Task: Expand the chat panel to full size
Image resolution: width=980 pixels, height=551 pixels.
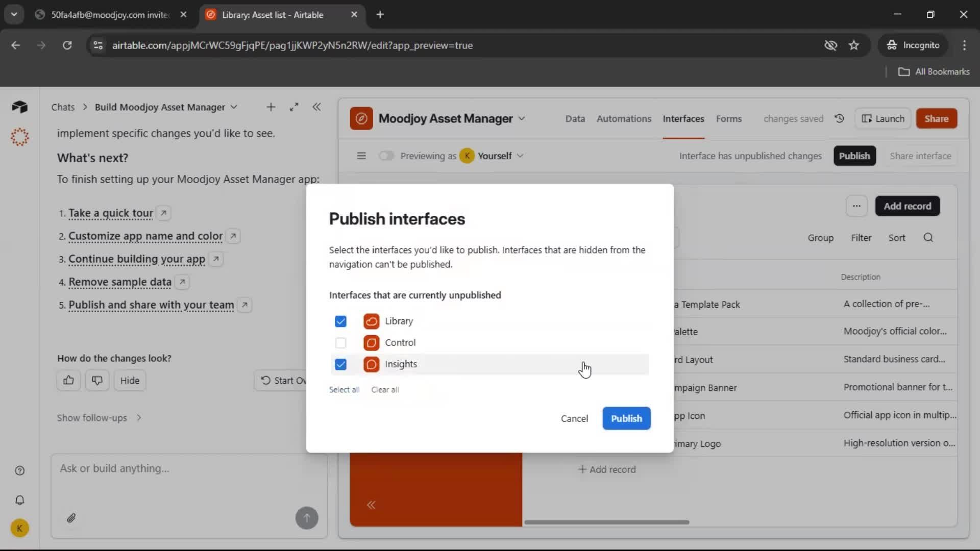Action: 294,107
